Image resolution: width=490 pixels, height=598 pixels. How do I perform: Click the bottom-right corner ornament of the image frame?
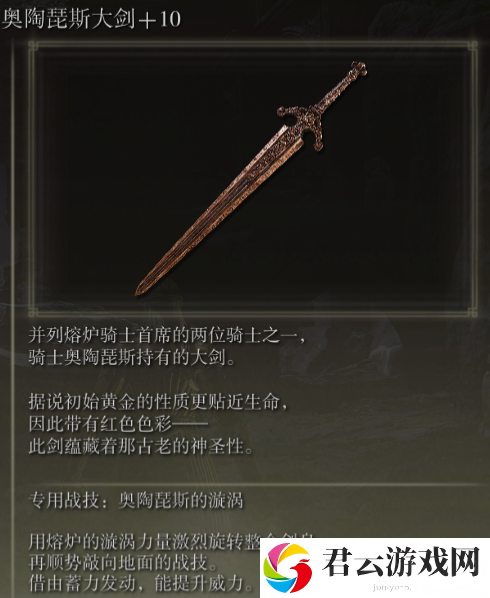[472, 312]
